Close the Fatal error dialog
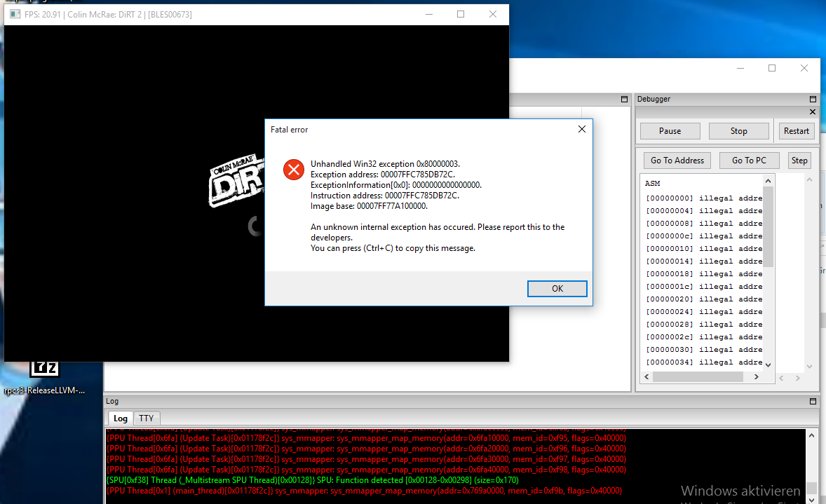 (581, 130)
